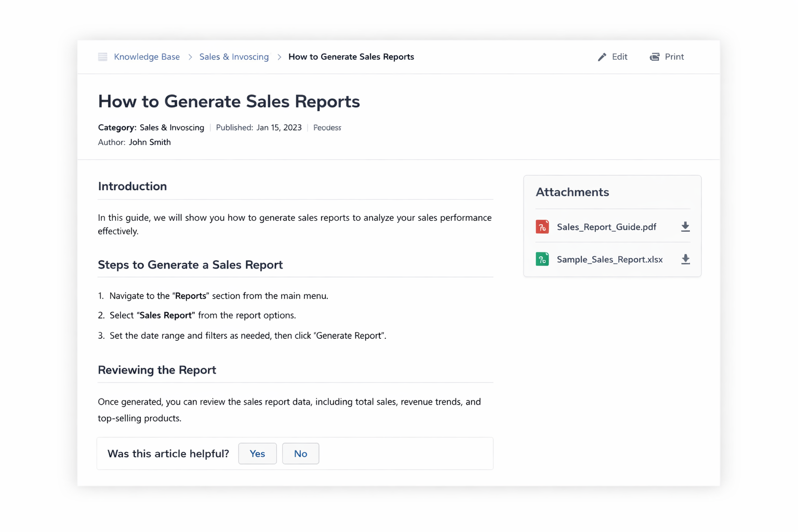Click the green spreadsheet file icon
Image resolution: width=798 pixels, height=532 pixels.
click(542, 259)
